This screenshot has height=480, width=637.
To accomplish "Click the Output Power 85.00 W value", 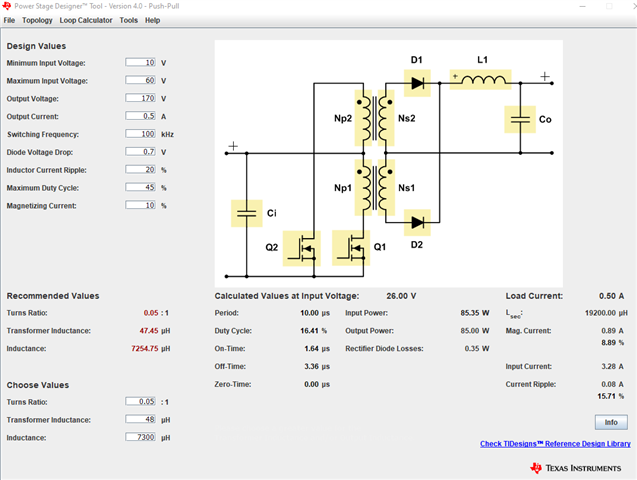I will 475,331.
